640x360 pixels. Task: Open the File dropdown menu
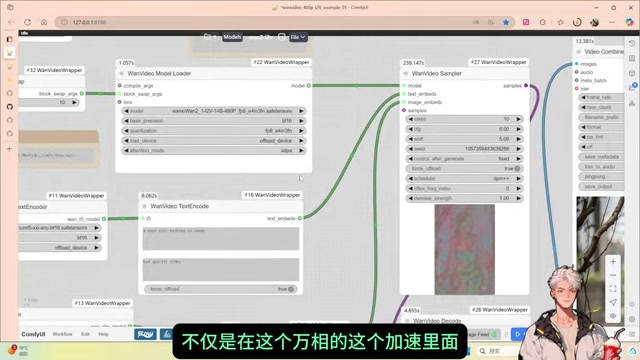pyautogui.click(x=298, y=37)
